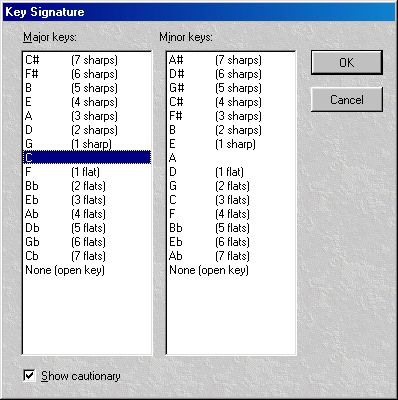Image resolution: width=398 pixels, height=400 pixels.
Task: Pick E minor (1 sharp)
Action: tap(231, 144)
